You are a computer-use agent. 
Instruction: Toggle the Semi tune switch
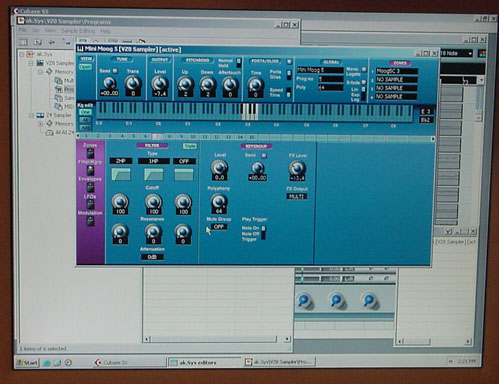pos(115,71)
